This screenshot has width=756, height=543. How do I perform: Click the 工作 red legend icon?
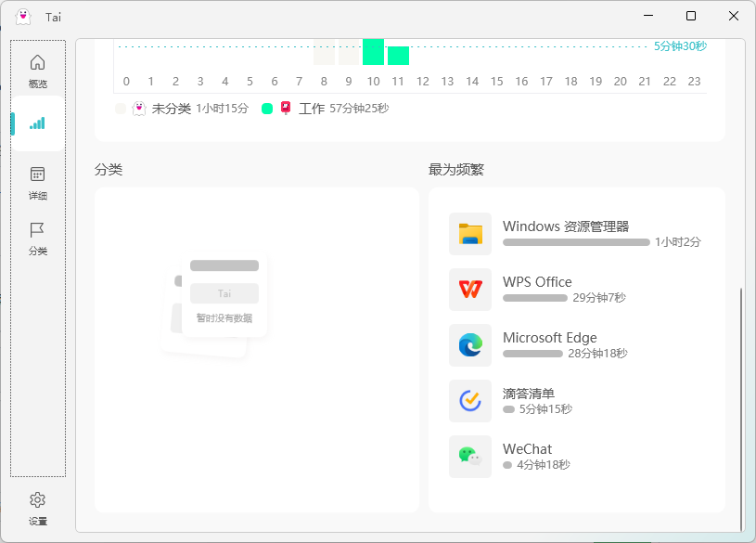[286, 108]
